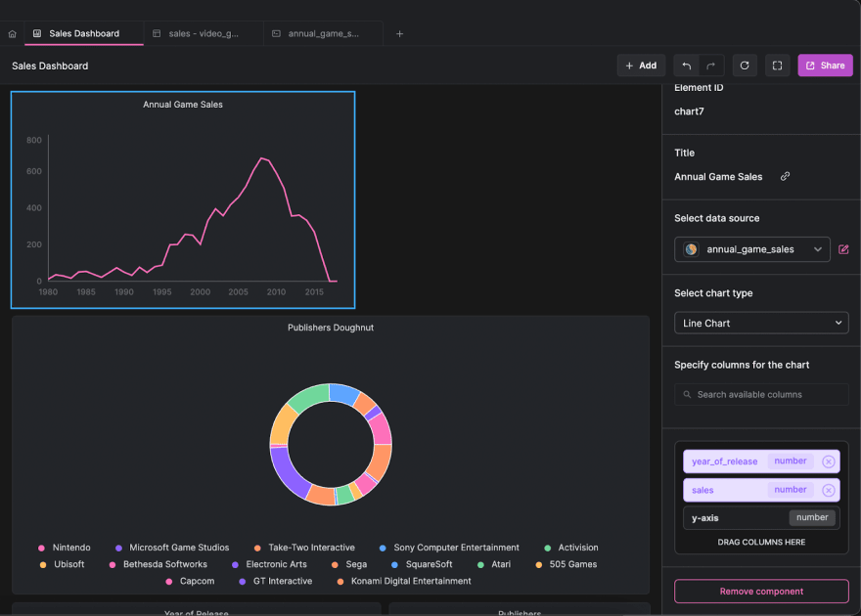Toggle Take-Two Interactive legend item
The image size is (861, 616).
click(x=304, y=548)
